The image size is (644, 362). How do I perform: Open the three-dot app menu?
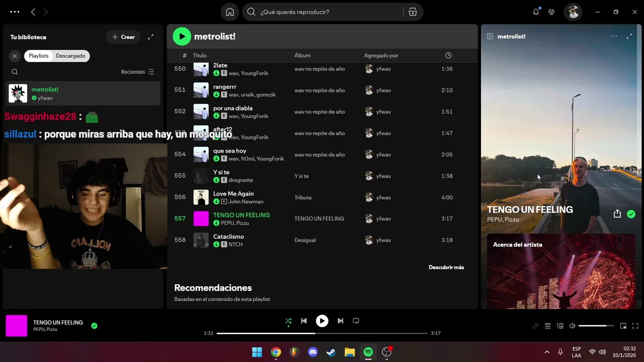(15, 12)
